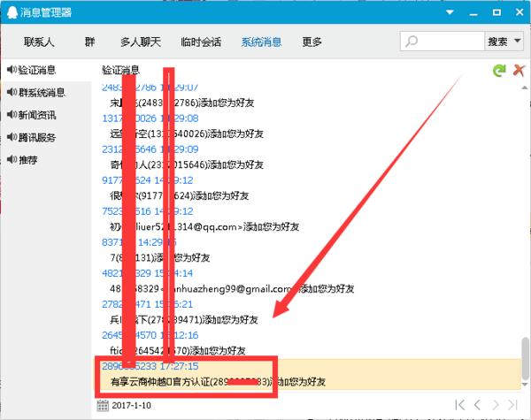Open the title bar dropdown menu arrow
Screen dimensions: 531x420
[450, 12]
